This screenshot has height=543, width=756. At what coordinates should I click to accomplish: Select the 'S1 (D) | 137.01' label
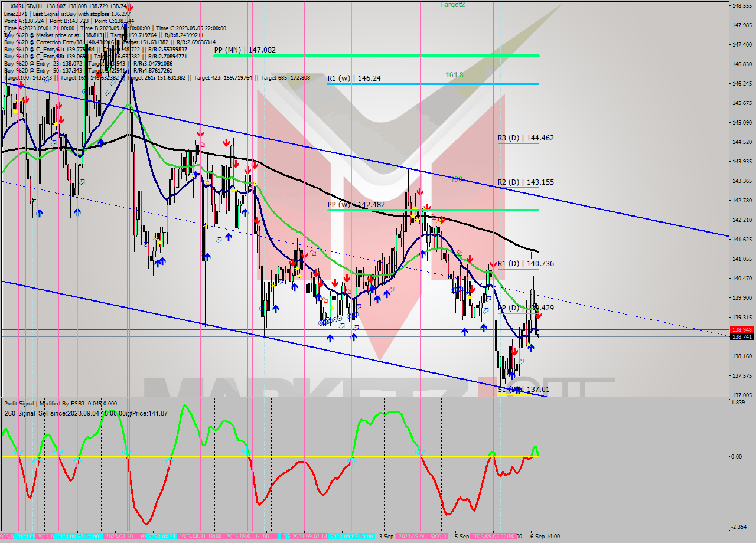(x=523, y=390)
